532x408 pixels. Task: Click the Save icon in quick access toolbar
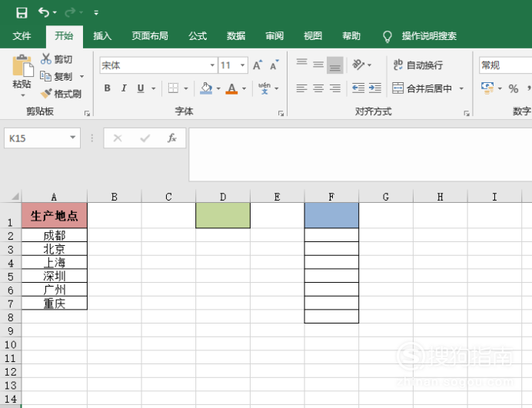pyautogui.click(x=22, y=12)
